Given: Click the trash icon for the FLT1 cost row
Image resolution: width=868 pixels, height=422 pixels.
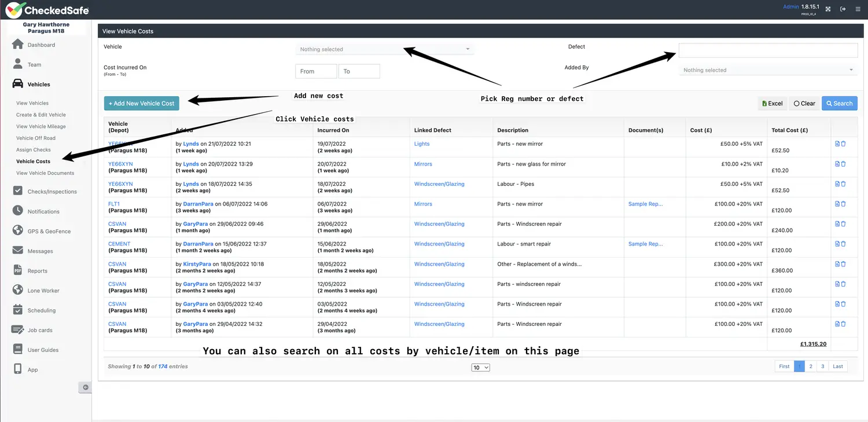Looking at the screenshot, I should click(x=843, y=204).
